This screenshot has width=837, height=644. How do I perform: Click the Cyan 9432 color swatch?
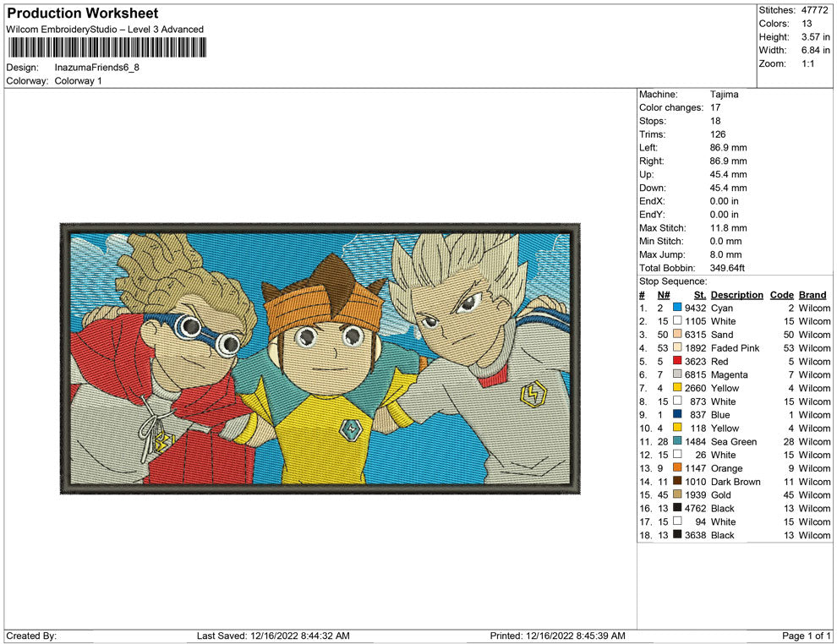(677, 308)
